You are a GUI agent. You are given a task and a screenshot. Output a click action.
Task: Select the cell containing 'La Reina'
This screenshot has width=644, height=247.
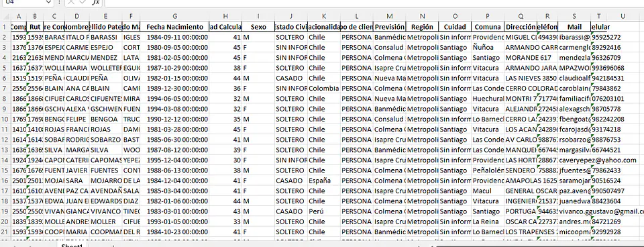pos(488,222)
